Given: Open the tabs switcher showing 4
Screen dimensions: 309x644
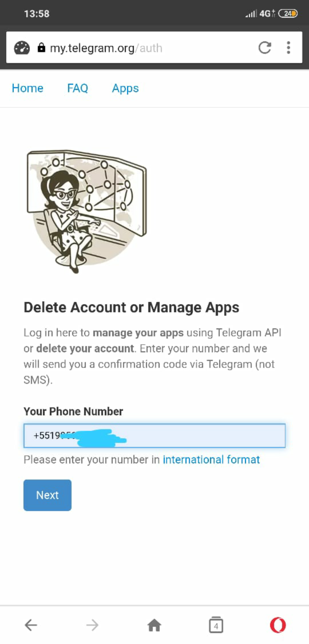Looking at the screenshot, I should (216, 625).
